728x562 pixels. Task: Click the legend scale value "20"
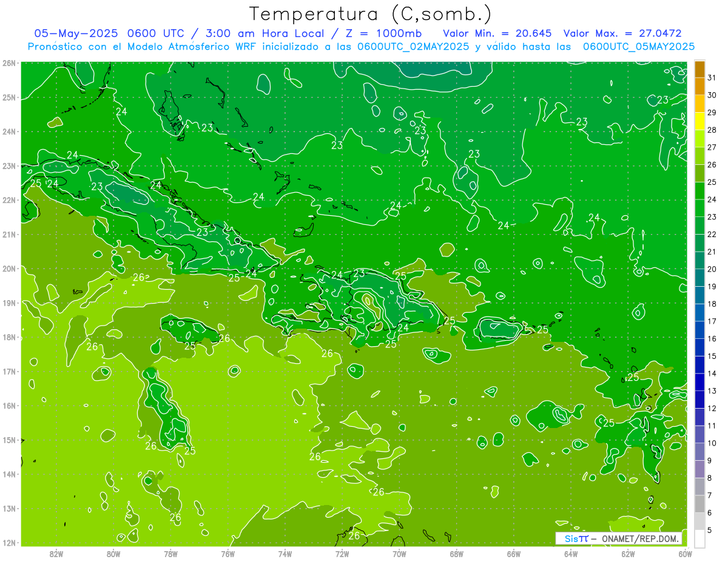pos(712,269)
